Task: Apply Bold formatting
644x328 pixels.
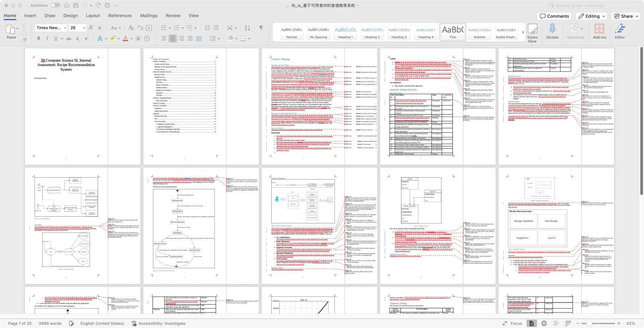Action: 39,39
